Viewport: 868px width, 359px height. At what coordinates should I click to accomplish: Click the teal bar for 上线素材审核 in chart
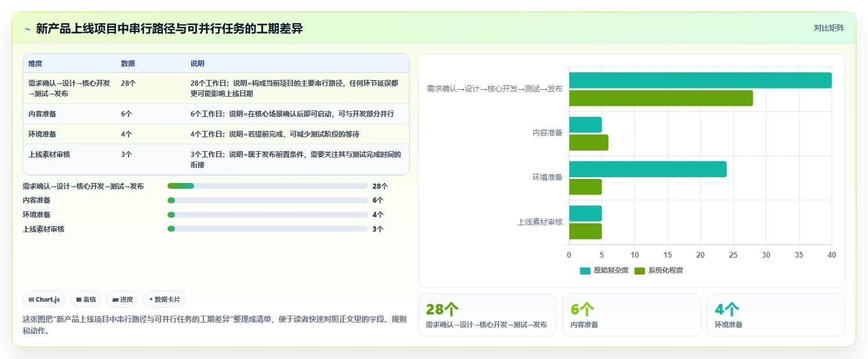pos(585,214)
